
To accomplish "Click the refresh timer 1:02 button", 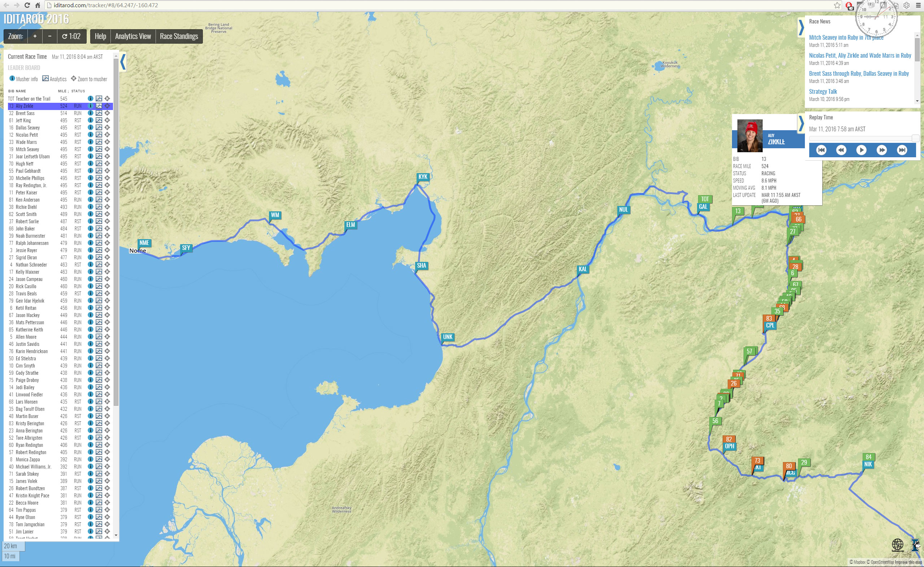I will click(x=71, y=36).
